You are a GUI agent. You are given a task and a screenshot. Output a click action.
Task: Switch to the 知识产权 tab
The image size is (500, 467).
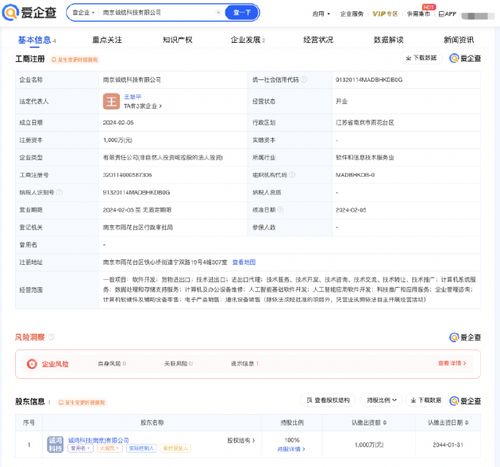177,40
